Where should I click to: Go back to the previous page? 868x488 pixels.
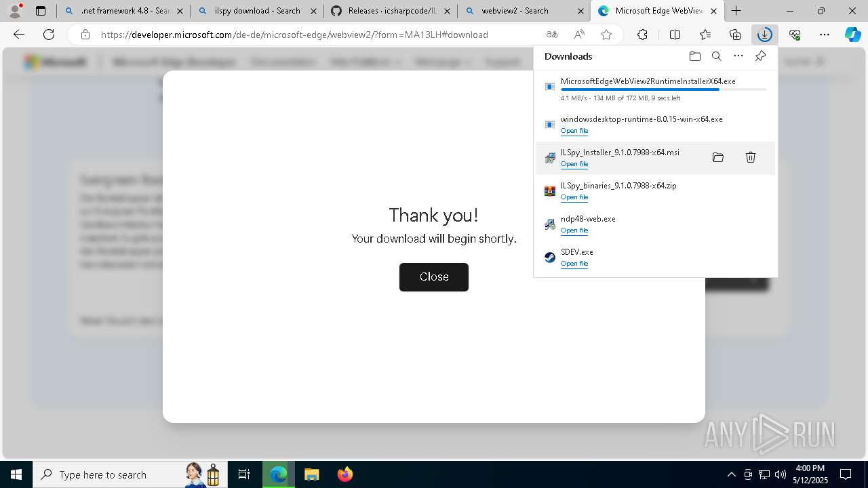pos(19,35)
